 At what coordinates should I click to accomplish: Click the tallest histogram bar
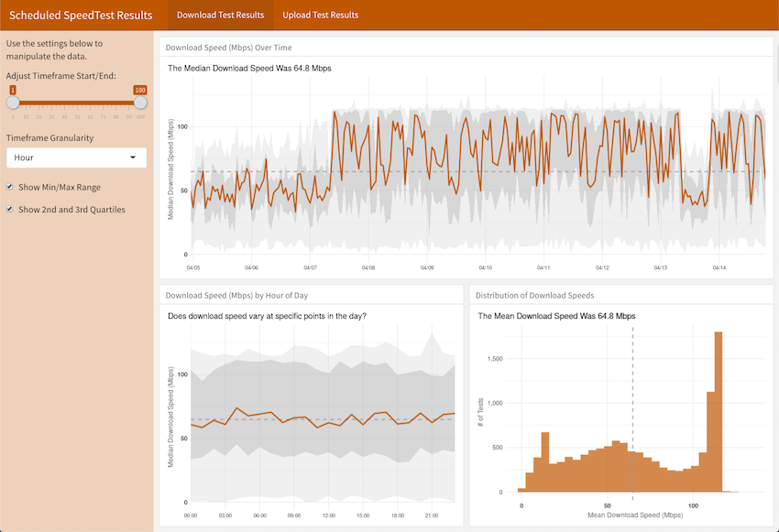pos(719,412)
